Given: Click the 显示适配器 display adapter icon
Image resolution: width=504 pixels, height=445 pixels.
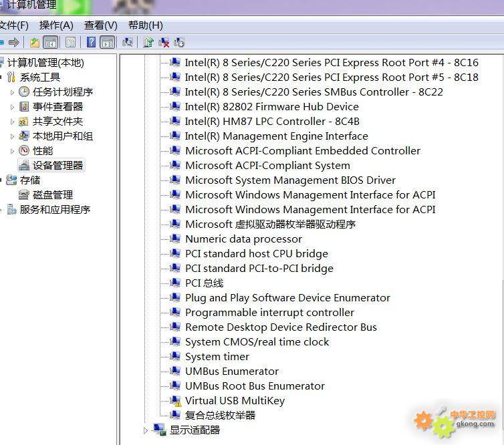Looking at the screenshot, I should 160,430.
